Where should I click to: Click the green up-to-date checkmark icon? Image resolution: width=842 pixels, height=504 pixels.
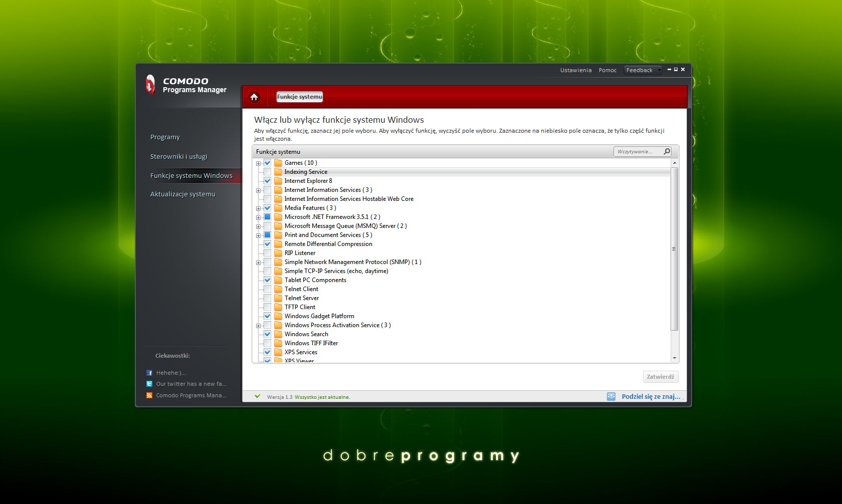[x=258, y=396]
